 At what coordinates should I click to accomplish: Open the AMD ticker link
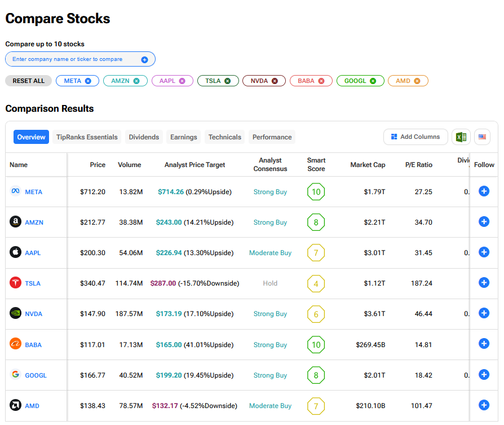pos(32,406)
